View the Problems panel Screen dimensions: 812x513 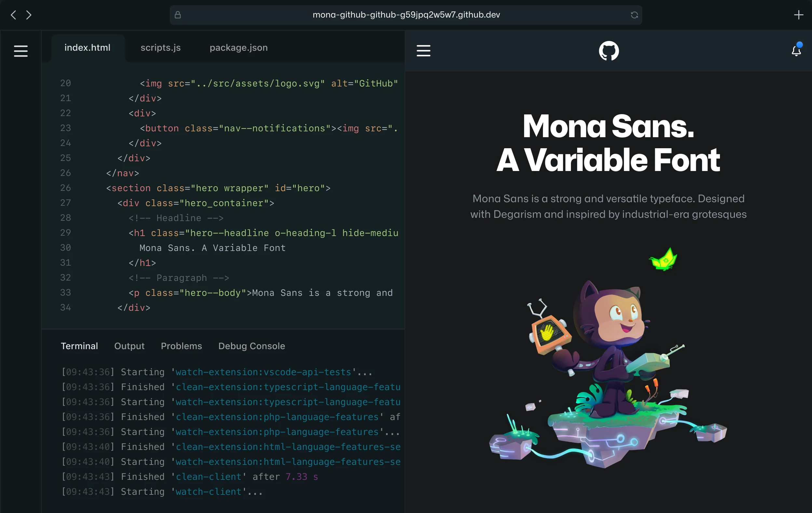[182, 346]
